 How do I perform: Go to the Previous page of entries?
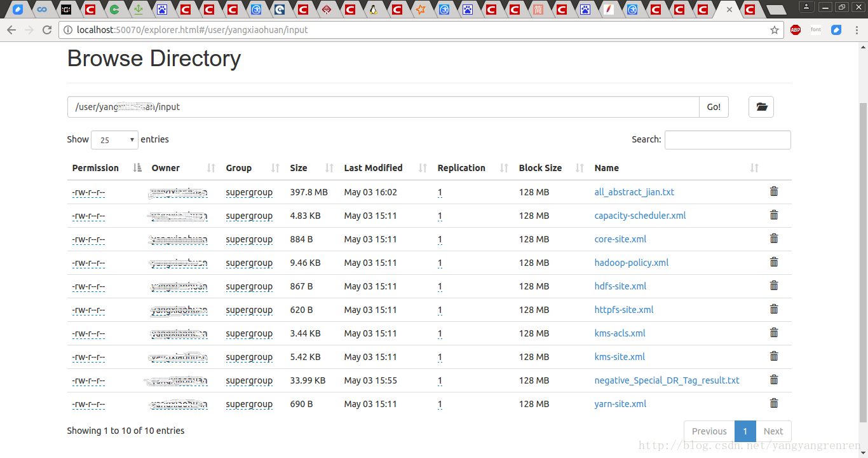pyautogui.click(x=709, y=431)
